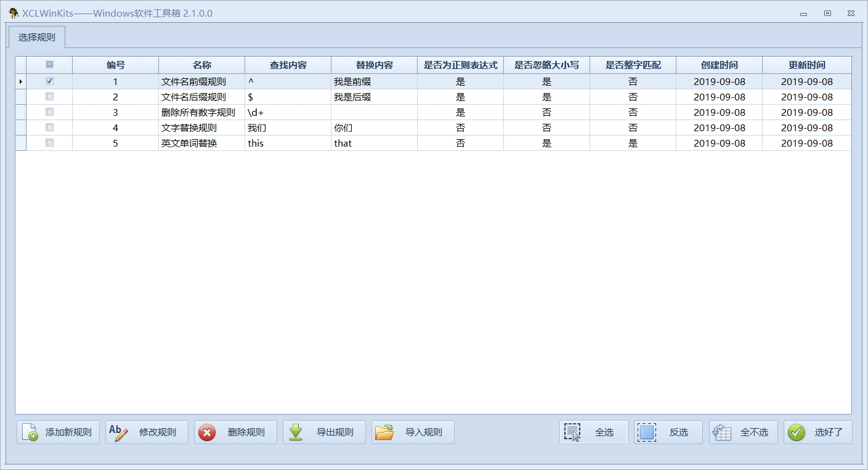Screen dimensions: 868x470
Task: Select the 删除所有数字规则 name cell
Action: 198,112
